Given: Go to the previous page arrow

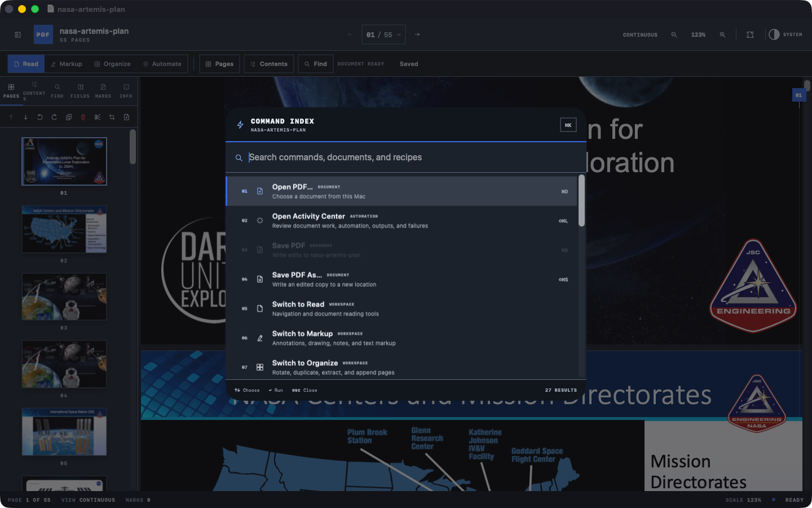Looking at the screenshot, I should (x=350, y=34).
